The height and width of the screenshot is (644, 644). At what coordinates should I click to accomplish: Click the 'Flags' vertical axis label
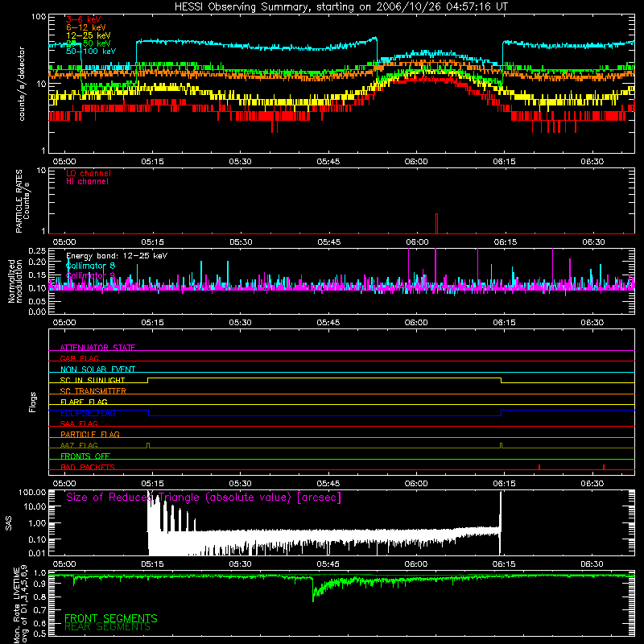pos(32,402)
